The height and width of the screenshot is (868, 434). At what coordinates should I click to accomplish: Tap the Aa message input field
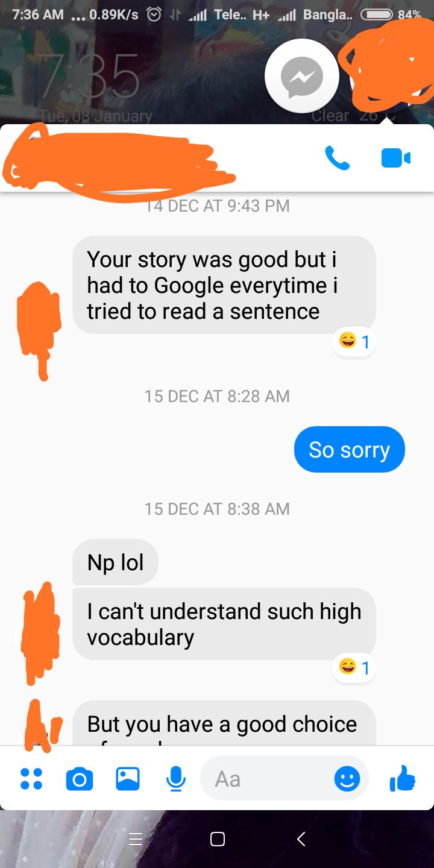tap(284, 779)
